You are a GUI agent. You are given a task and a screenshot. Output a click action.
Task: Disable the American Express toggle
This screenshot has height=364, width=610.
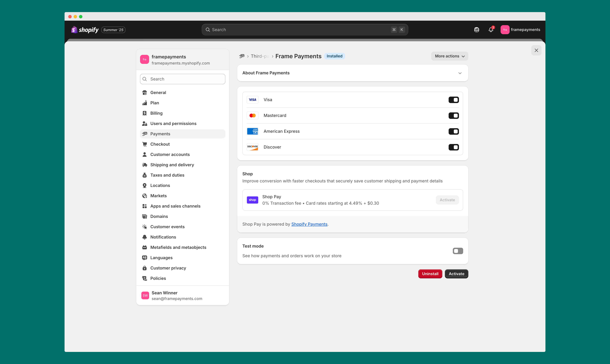pos(453,131)
